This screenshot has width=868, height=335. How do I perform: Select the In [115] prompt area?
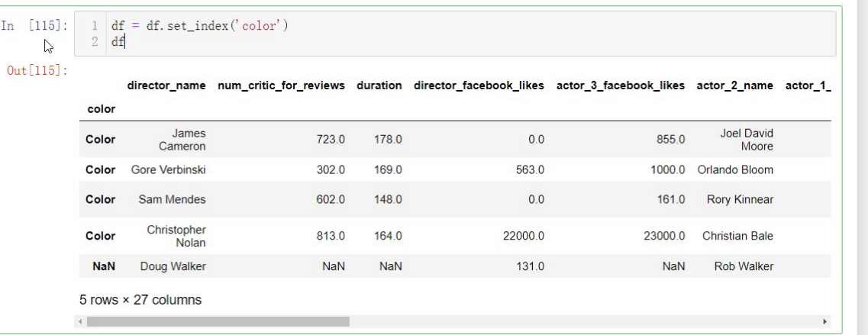tap(34, 26)
